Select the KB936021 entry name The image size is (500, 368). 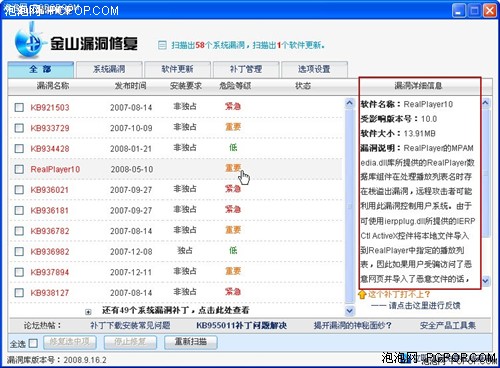(x=50, y=190)
